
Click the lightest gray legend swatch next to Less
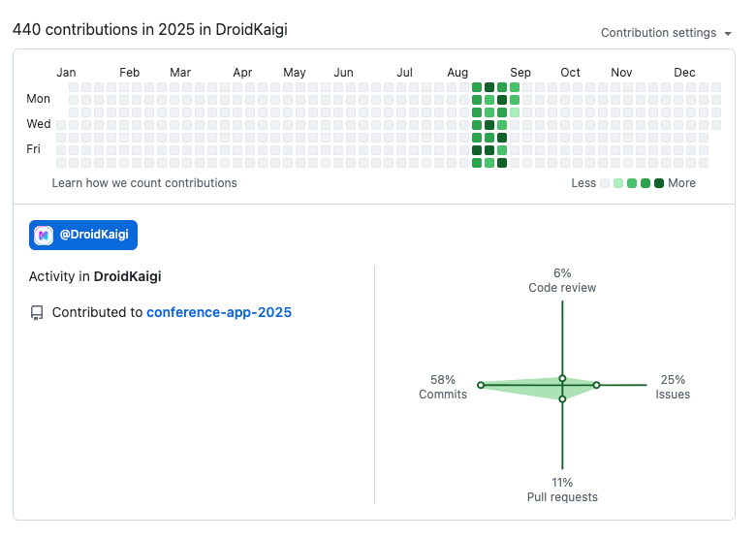(x=605, y=183)
